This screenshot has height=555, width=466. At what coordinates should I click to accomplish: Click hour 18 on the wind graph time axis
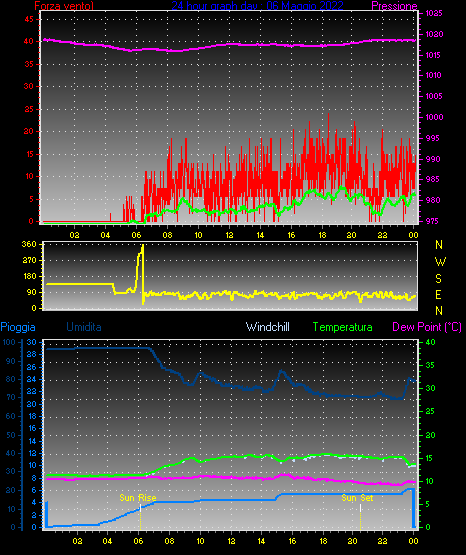pos(322,235)
